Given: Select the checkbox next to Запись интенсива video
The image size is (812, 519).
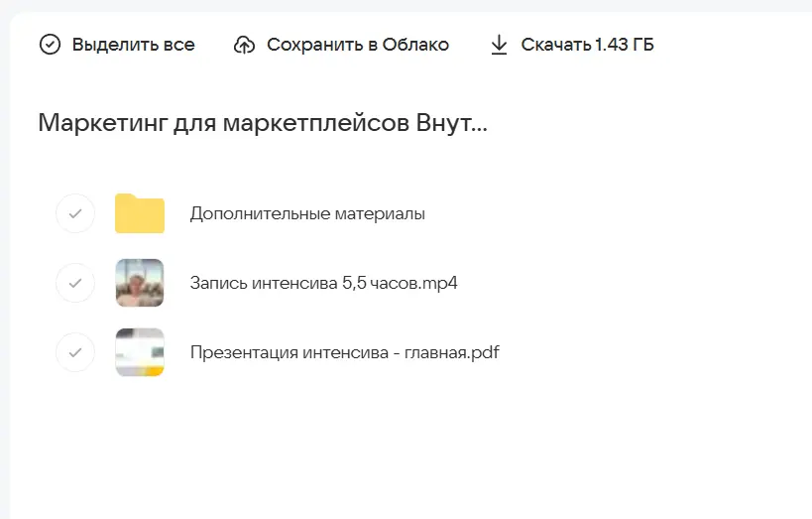Looking at the screenshot, I should 75,283.
